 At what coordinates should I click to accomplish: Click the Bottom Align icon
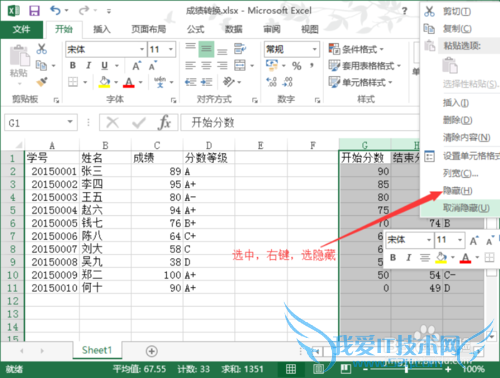point(222,51)
